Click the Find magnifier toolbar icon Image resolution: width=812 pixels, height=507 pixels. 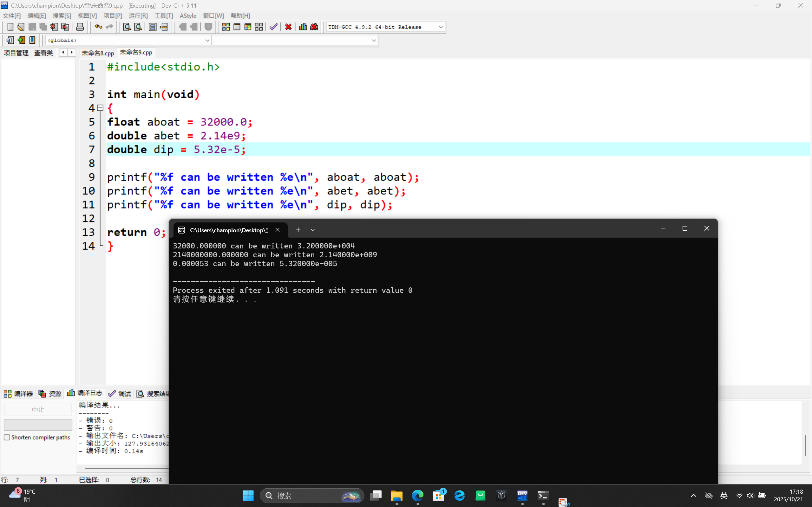127,27
